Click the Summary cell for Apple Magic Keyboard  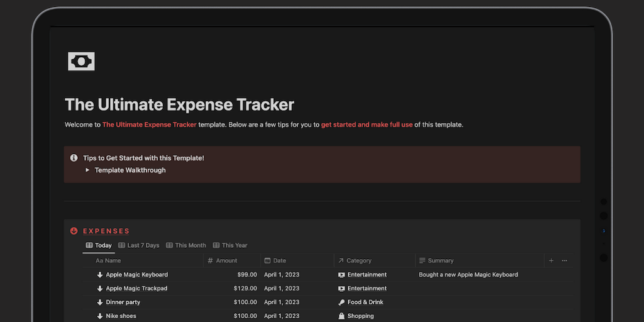(x=469, y=275)
